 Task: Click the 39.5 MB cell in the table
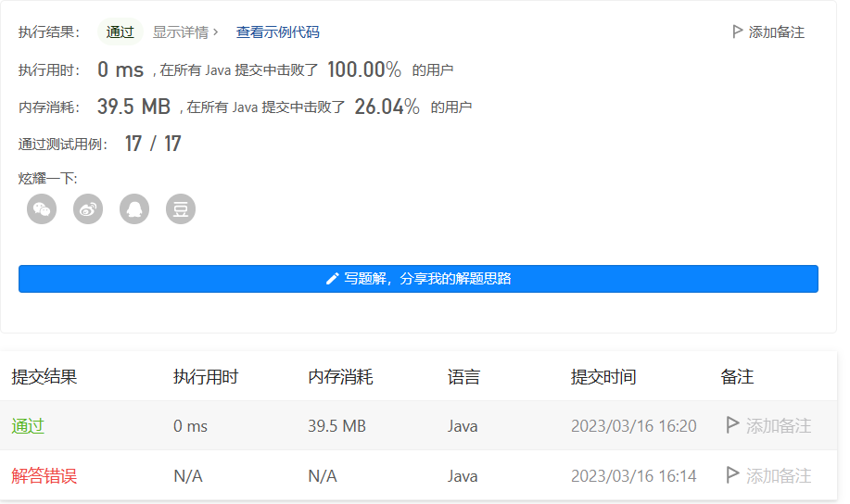tap(336, 426)
